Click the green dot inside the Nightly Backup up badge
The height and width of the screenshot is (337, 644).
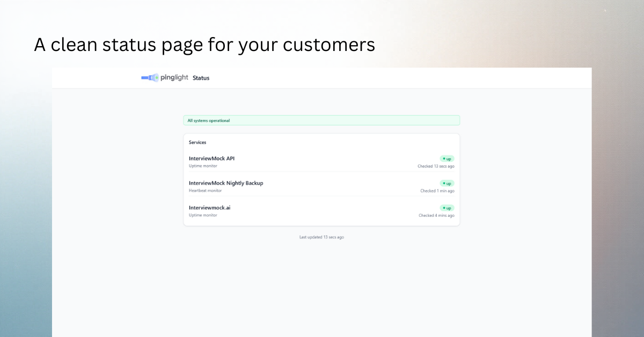coord(445,183)
